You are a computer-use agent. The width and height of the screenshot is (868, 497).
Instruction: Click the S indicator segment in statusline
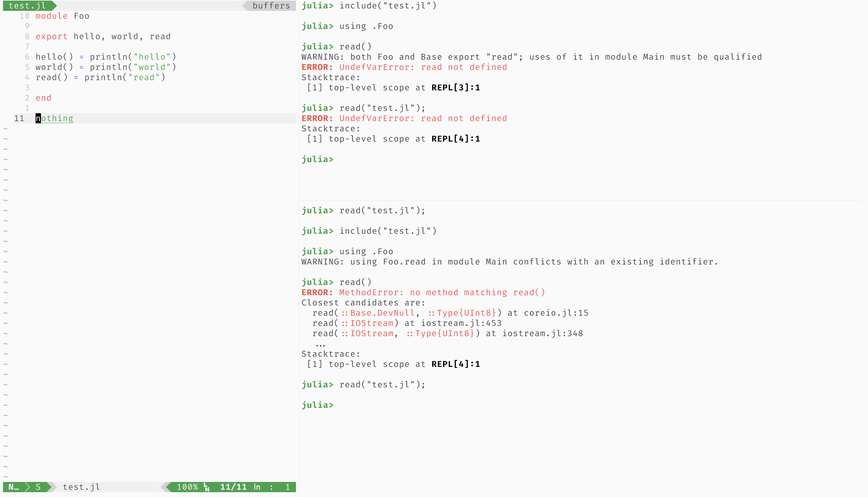pos(38,487)
